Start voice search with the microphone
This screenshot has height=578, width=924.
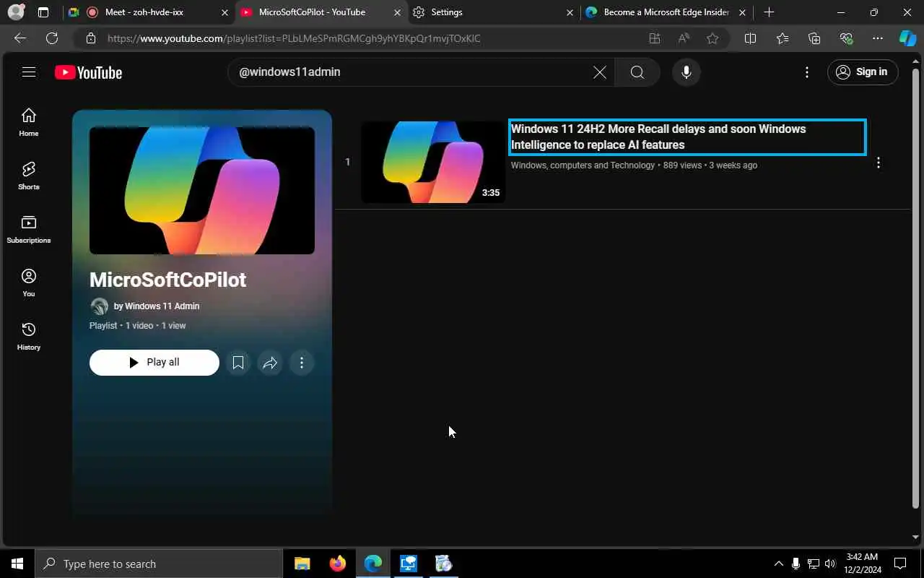pos(687,72)
